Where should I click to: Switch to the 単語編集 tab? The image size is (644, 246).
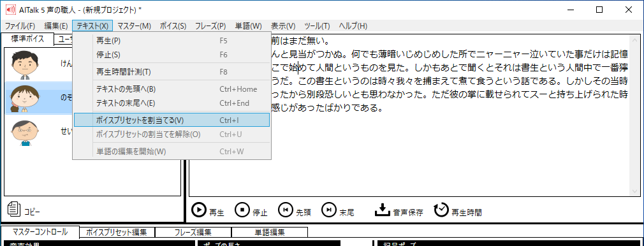pyautogui.click(x=270, y=232)
